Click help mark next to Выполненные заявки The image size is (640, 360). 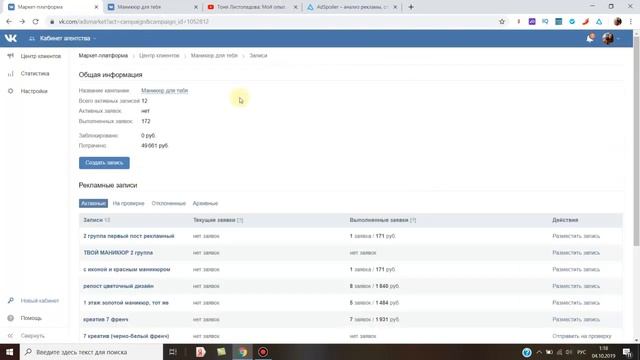[413, 220]
